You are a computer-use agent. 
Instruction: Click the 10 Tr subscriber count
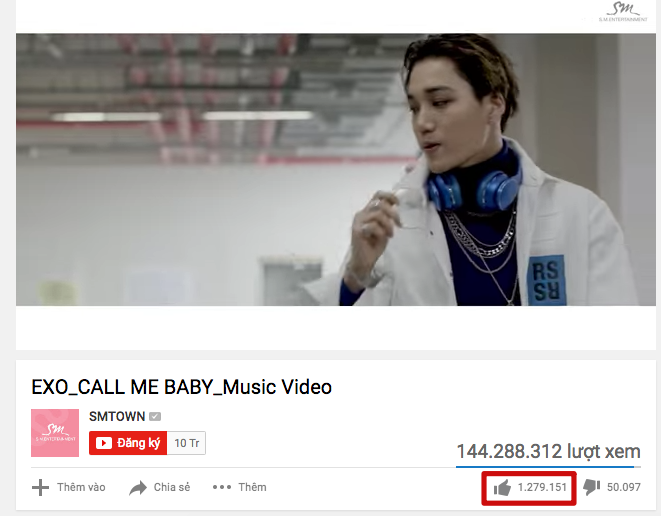[x=186, y=443]
